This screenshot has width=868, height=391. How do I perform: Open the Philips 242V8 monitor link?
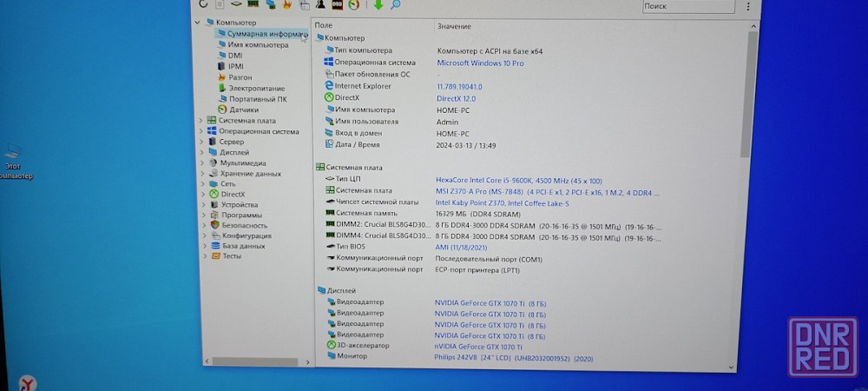[x=513, y=358]
